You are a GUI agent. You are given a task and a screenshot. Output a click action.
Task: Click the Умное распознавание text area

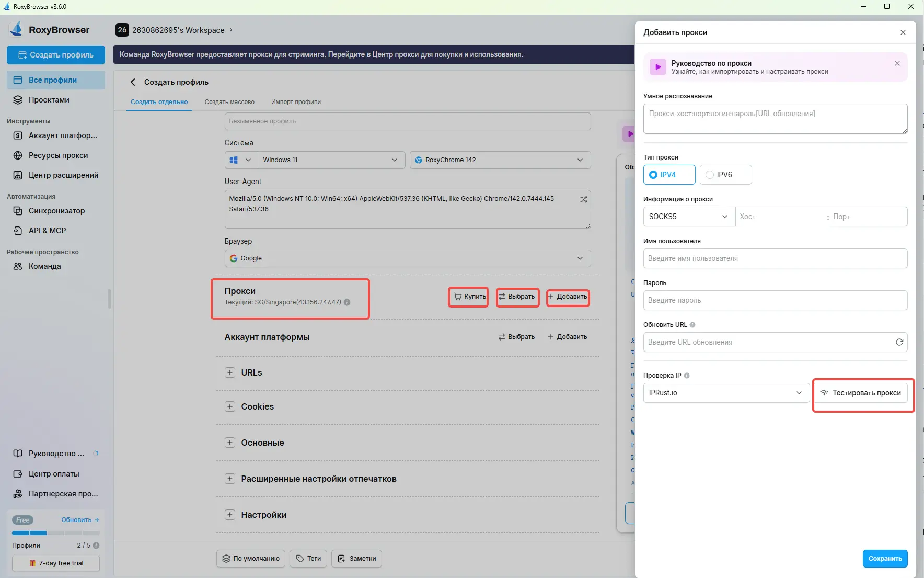click(x=775, y=119)
